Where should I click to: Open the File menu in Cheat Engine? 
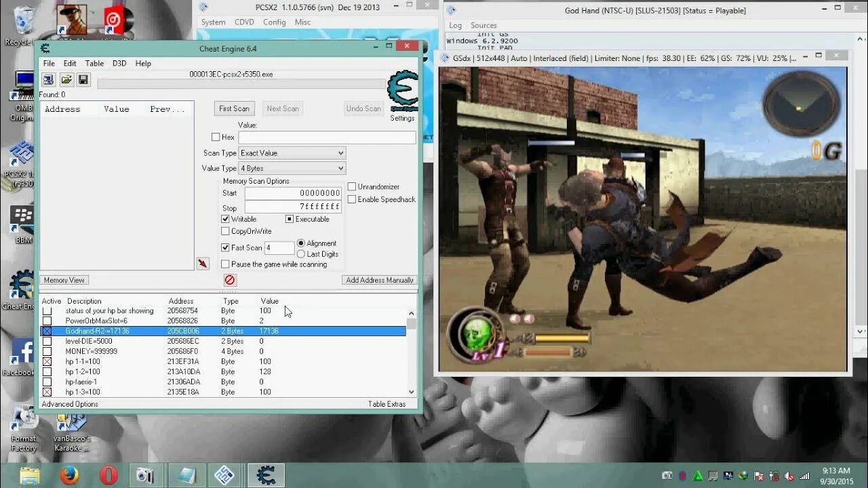point(49,63)
